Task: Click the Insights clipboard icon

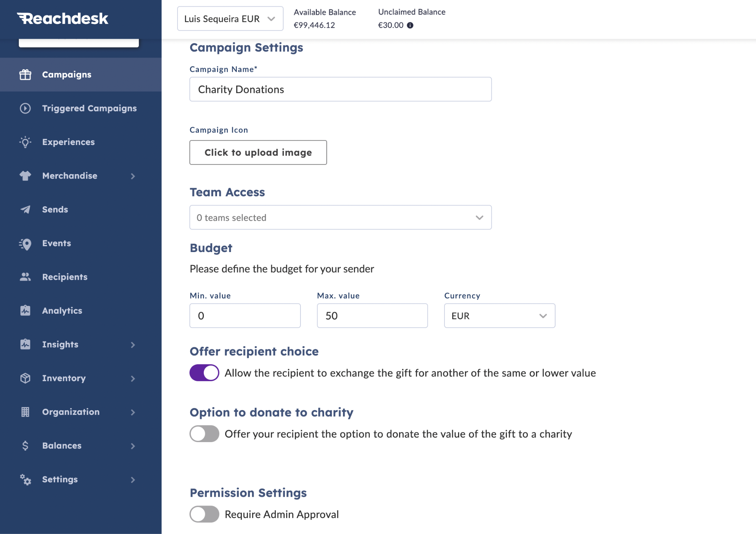Action: (x=25, y=344)
